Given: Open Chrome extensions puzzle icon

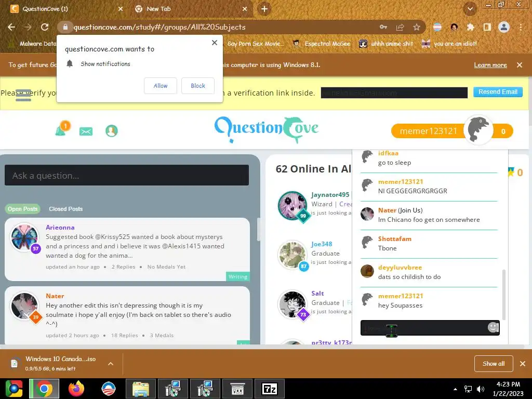Looking at the screenshot, I should coord(471,27).
